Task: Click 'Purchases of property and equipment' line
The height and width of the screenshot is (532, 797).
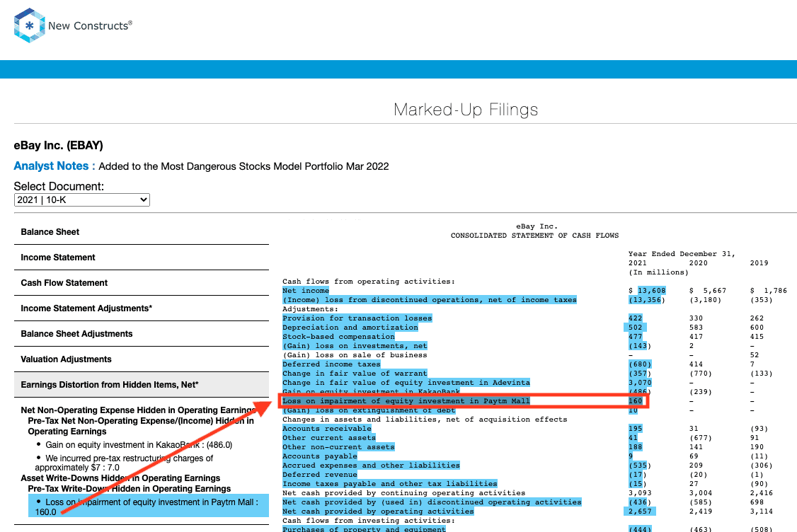Action: click(x=364, y=529)
